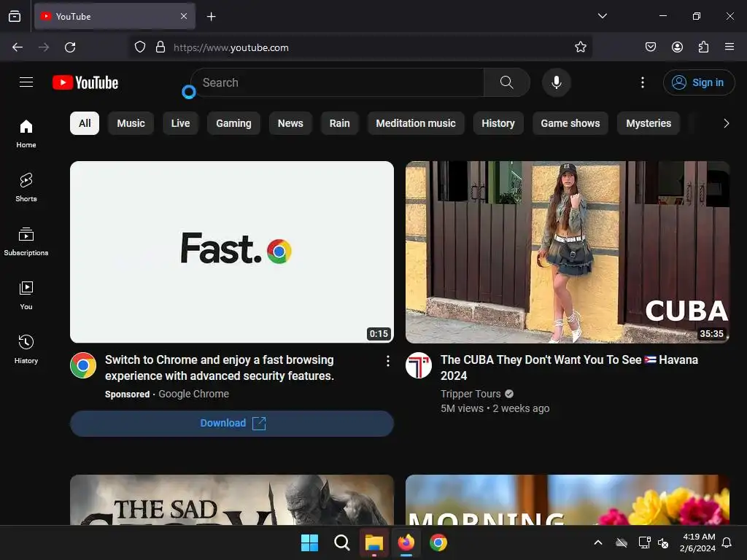Open File Explorer from the taskbar
Screen dimensions: 747x560
374,542
